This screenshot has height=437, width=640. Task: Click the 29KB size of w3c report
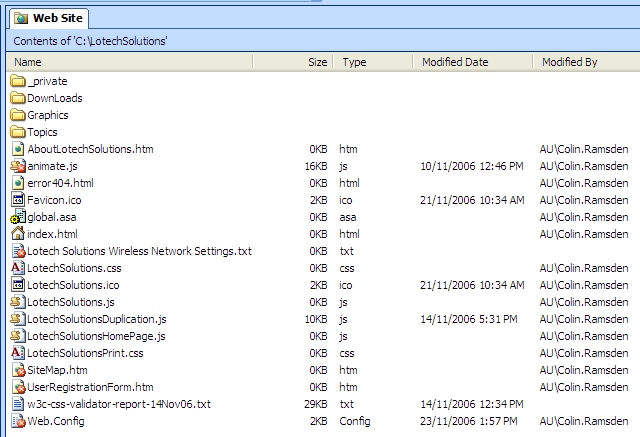pos(316,404)
